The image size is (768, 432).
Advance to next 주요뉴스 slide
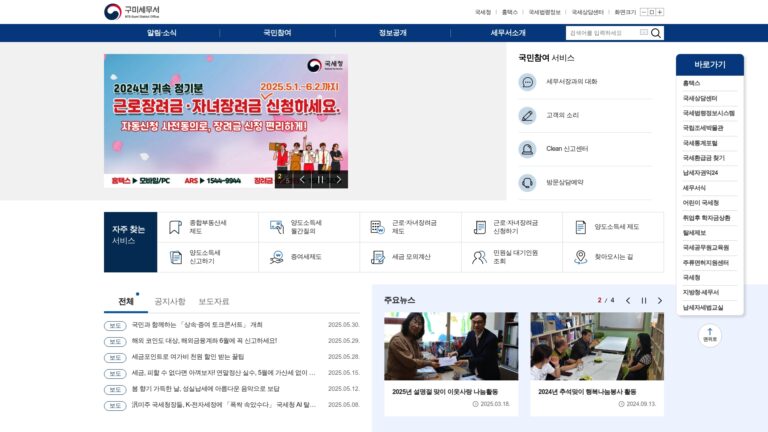(660, 301)
